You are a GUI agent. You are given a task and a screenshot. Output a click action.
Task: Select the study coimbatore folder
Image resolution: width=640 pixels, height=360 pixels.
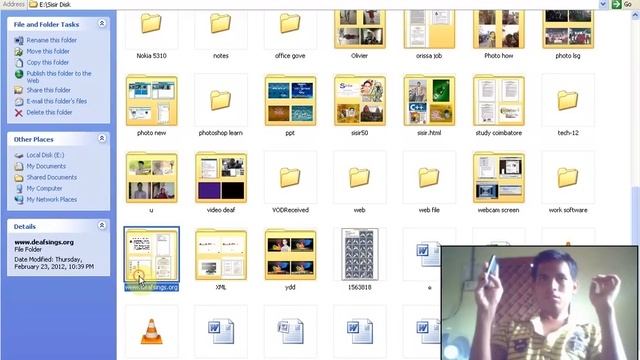[498, 100]
